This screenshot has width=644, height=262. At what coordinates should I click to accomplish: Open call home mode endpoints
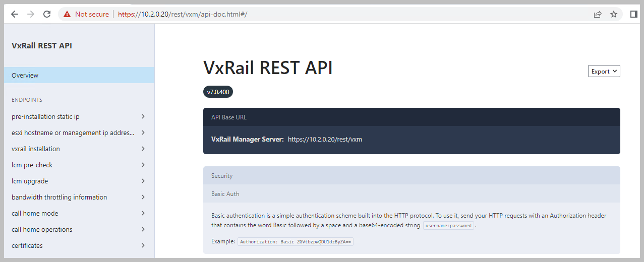[x=35, y=213]
